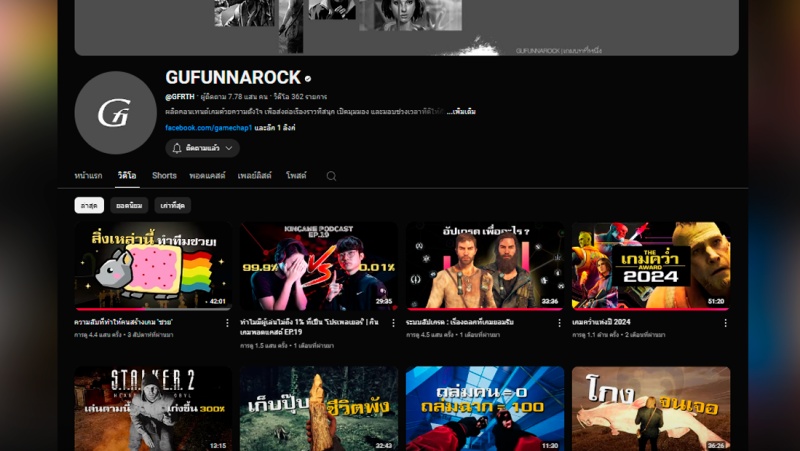Open the forest wooden idol thumbnail 22:43

click(x=319, y=409)
